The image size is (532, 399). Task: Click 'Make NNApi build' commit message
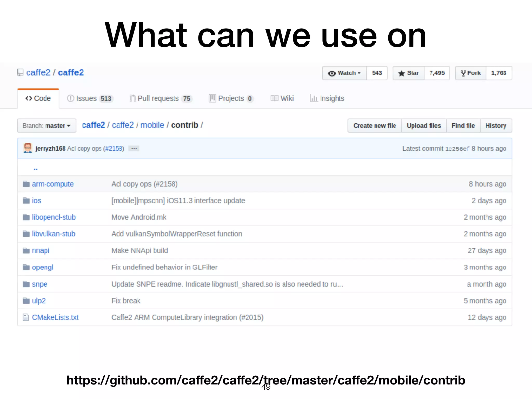coord(140,250)
